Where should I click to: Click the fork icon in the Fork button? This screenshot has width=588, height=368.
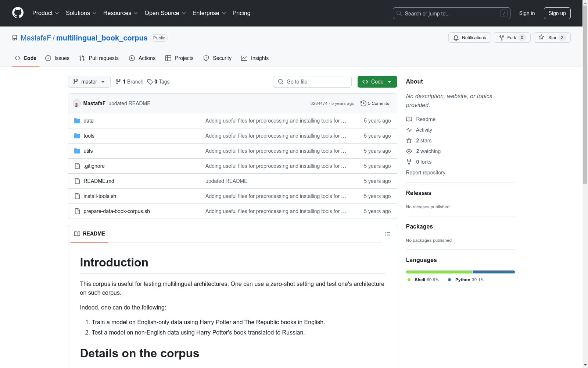(502, 38)
